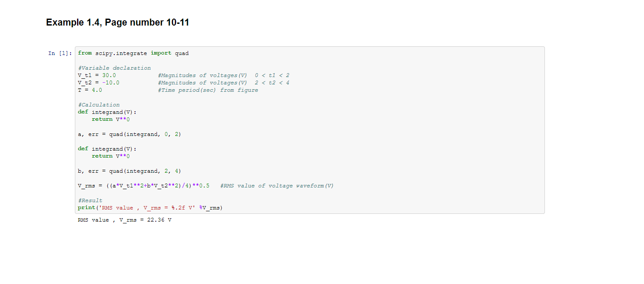Click the "#RMS value of voltage waveform(V)" comment

277,186
